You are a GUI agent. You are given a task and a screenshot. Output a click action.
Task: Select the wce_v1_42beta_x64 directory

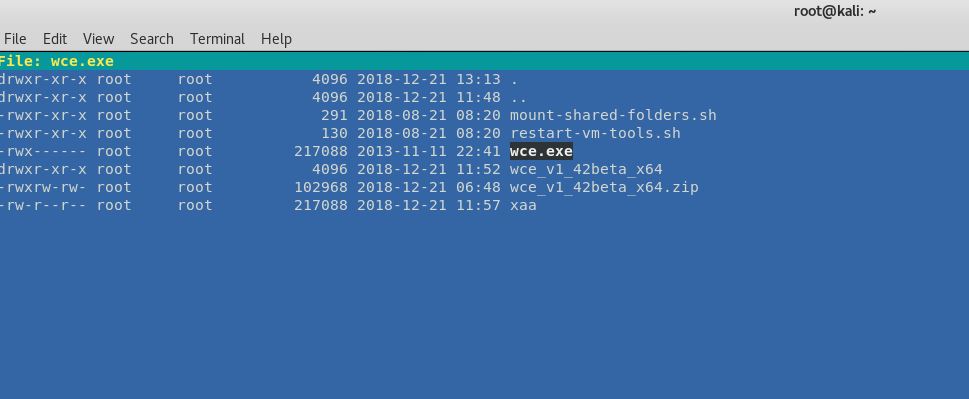586,169
